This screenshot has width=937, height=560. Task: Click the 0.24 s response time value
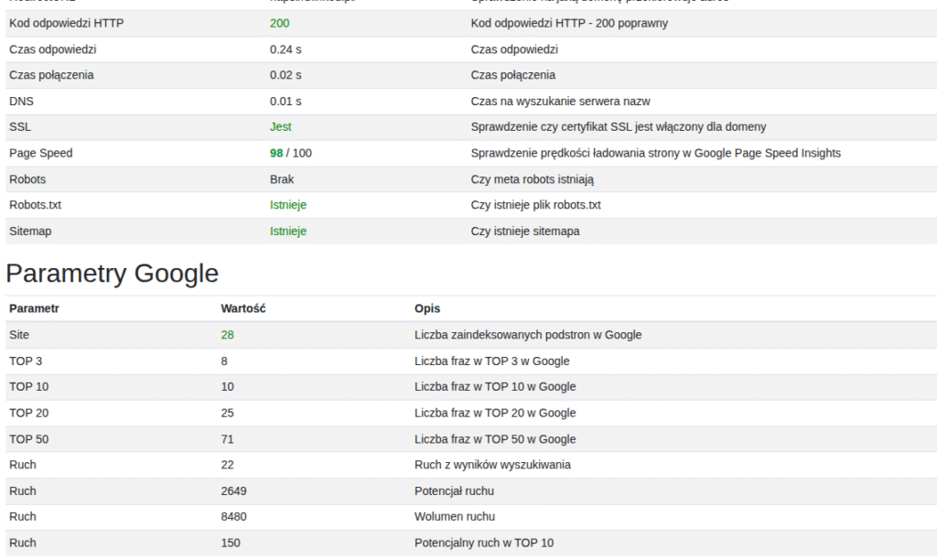tap(285, 49)
